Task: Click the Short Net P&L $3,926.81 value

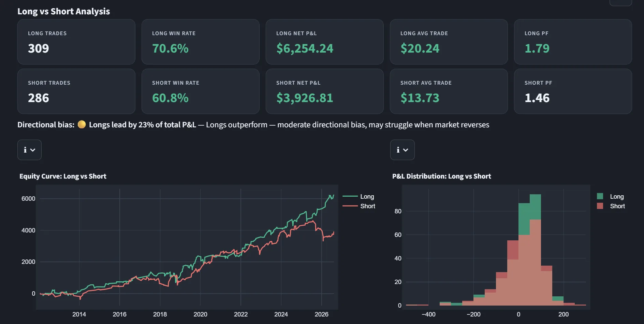Action: coord(305,98)
